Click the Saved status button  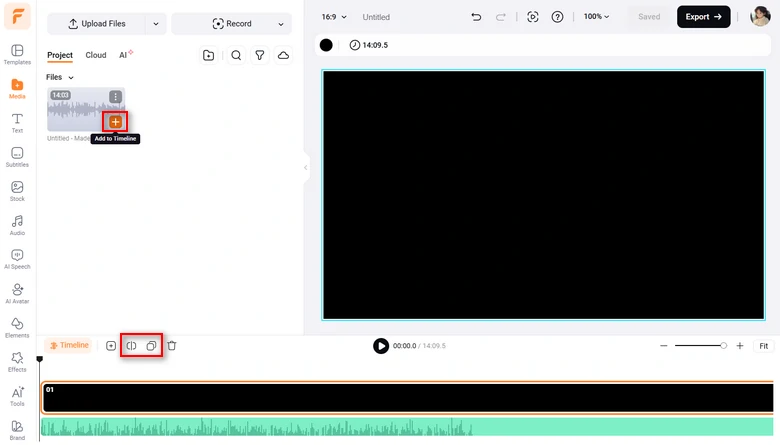coord(649,17)
